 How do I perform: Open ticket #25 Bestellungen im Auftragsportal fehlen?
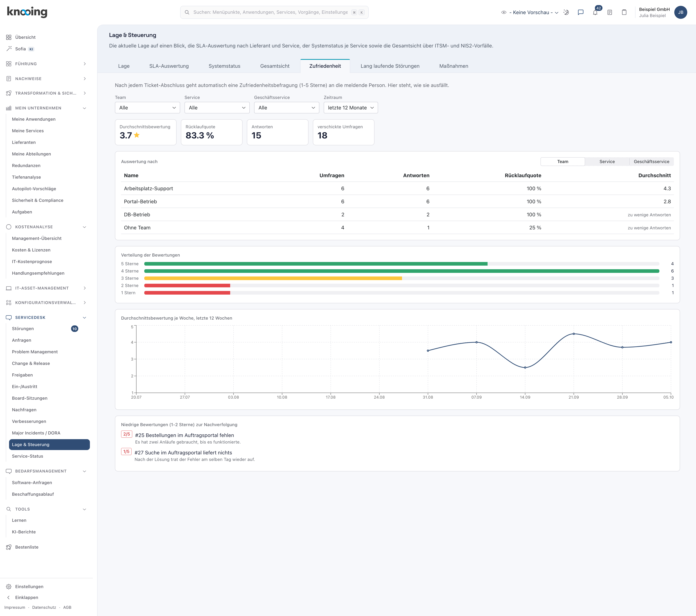pos(184,435)
